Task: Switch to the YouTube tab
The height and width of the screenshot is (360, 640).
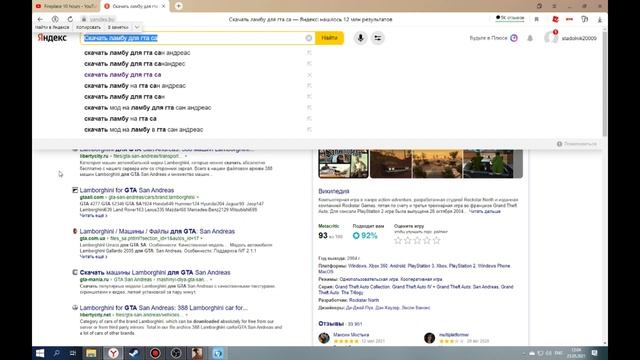Action: (x=65, y=6)
